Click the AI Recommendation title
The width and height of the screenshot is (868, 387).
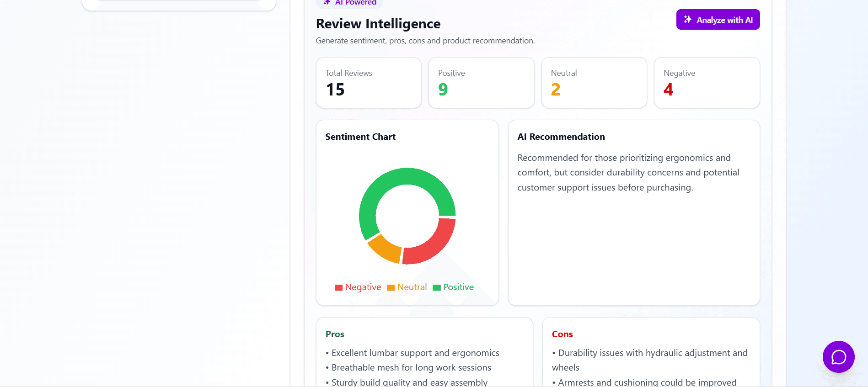[x=561, y=137]
